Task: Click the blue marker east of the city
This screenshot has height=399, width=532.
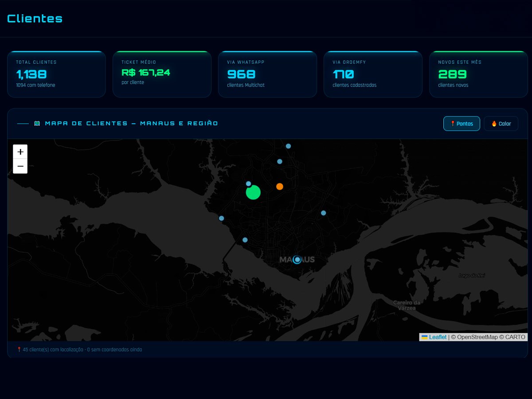Action: pos(323,213)
